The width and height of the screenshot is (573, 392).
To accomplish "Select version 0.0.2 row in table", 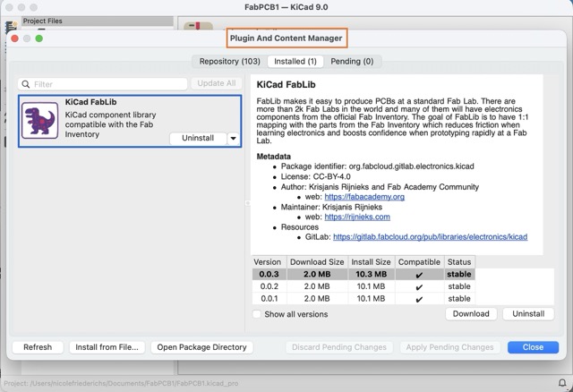I will tap(363, 286).
